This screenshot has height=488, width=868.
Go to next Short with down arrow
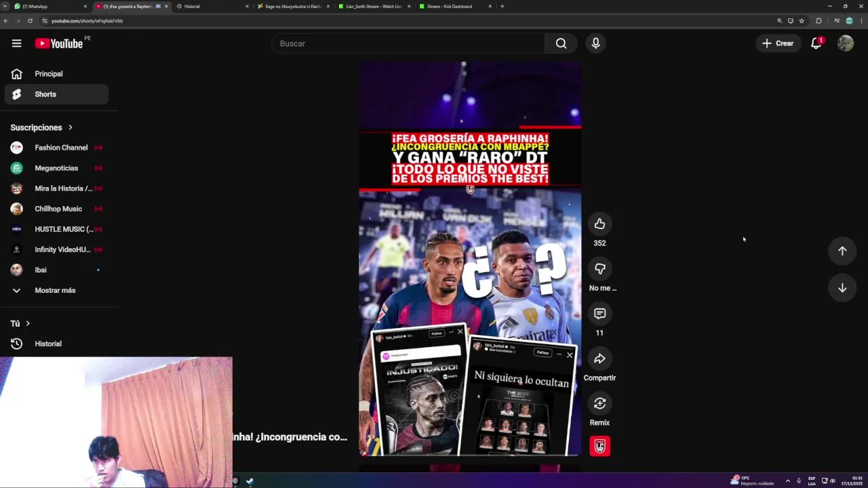[x=842, y=288]
